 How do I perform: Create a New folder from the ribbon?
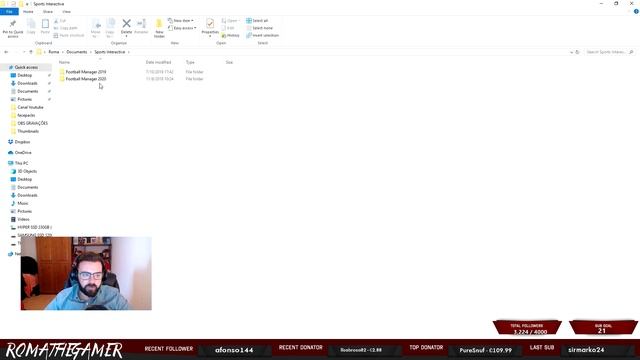[159, 28]
